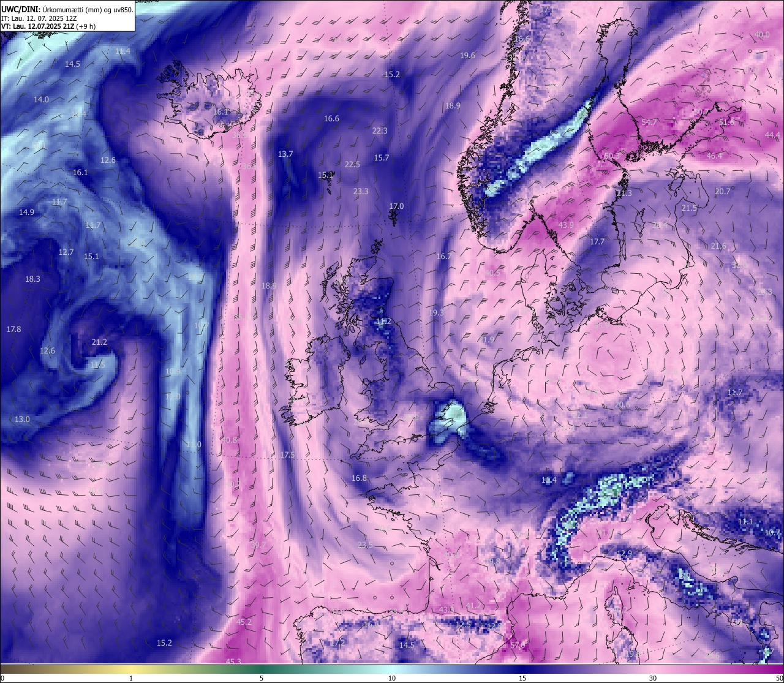Click the 18.3 value label

(32, 279)
